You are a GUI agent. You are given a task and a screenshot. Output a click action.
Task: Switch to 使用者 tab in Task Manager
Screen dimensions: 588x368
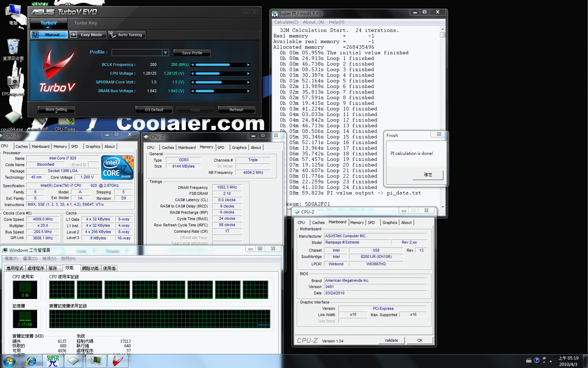109,268
